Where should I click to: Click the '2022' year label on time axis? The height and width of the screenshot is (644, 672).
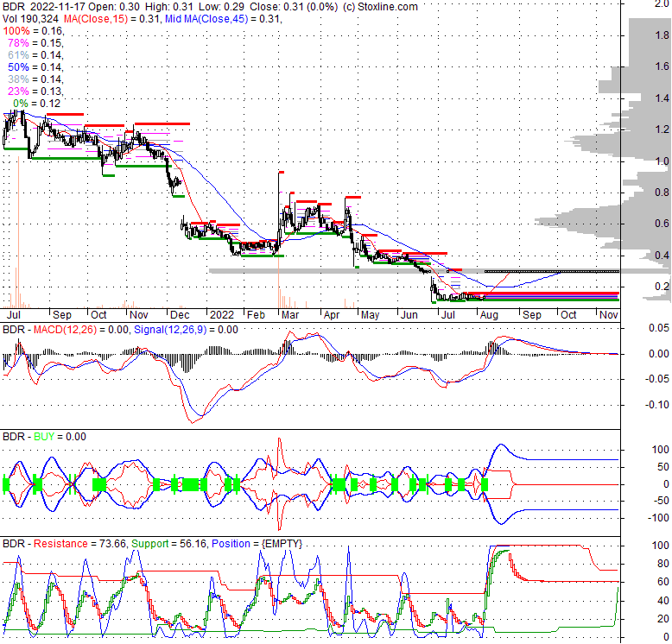click(x=222, y=315)
